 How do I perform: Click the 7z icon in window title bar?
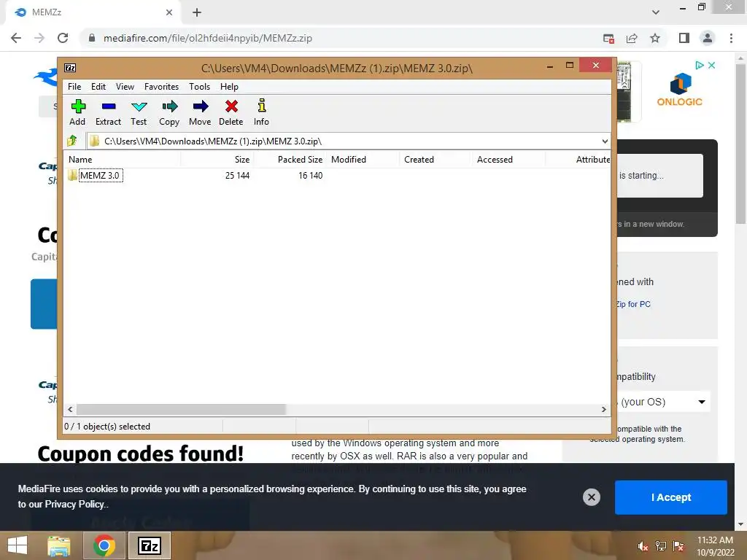(x=70, y=68)
